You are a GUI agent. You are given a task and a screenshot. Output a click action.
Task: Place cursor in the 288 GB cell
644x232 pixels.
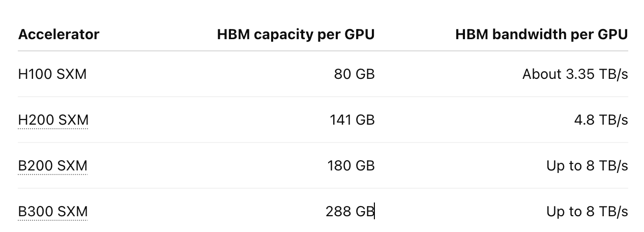350,212
